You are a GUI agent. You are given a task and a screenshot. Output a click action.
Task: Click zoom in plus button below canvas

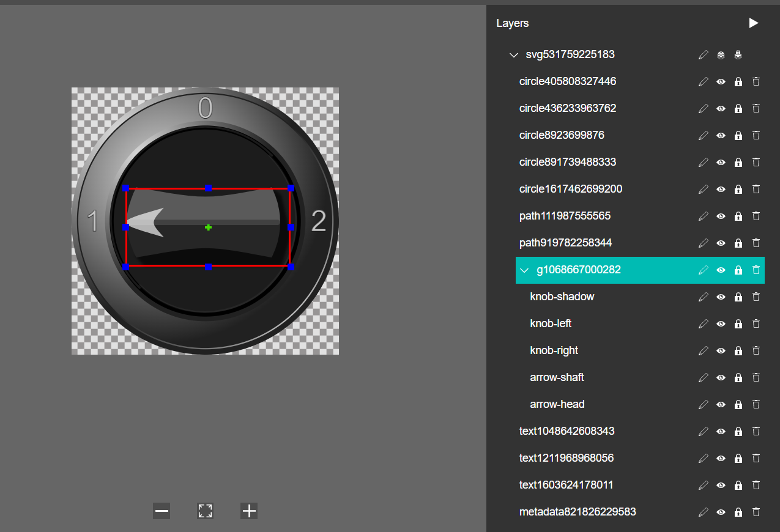(x=249, y=511)
